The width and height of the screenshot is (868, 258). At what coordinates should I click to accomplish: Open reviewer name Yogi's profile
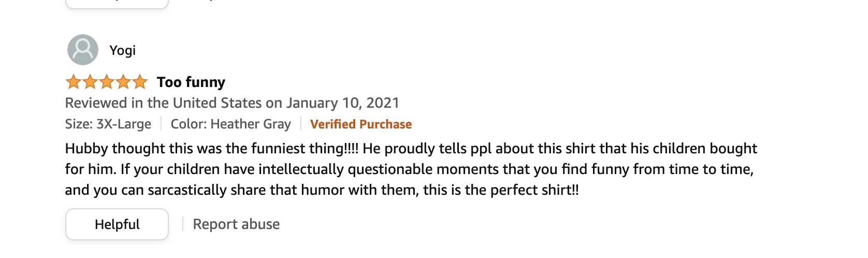[x=122, y=50]
